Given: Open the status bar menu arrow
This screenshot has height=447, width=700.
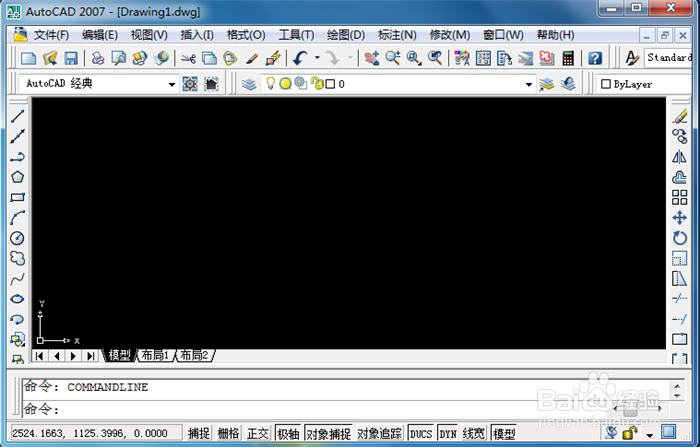Looking at the screenshot, I should [x=650, y=434].
